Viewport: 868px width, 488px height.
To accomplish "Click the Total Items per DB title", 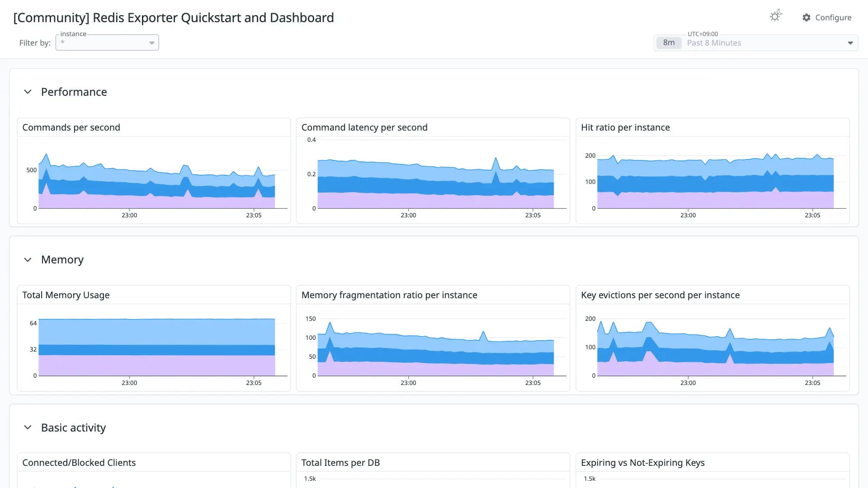I will pos(340,463).
